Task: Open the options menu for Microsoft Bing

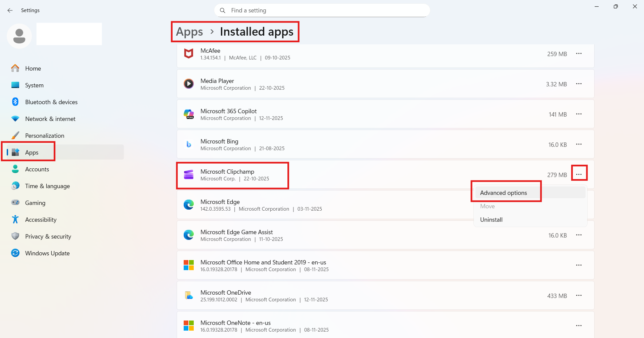Action: pos(579,144)
